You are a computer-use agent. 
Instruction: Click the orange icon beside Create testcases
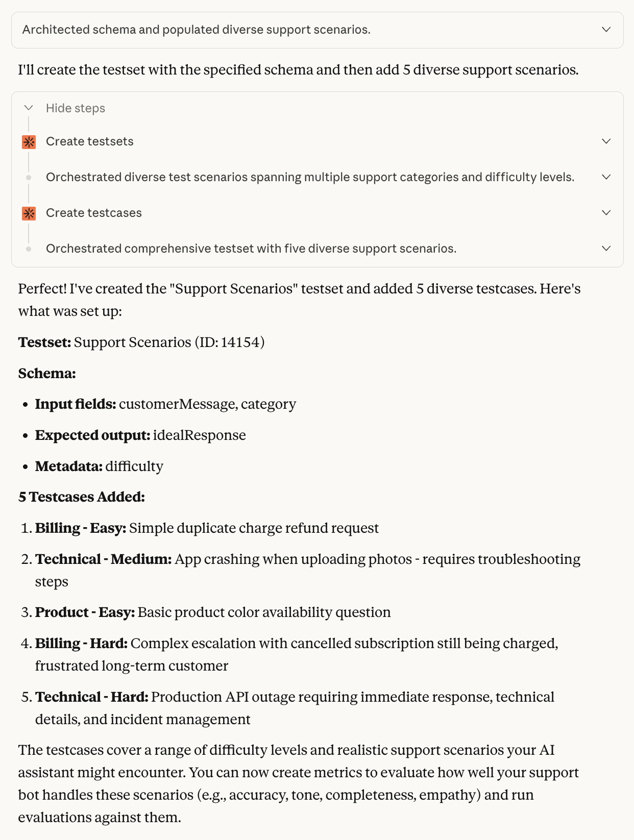(29, 213)
